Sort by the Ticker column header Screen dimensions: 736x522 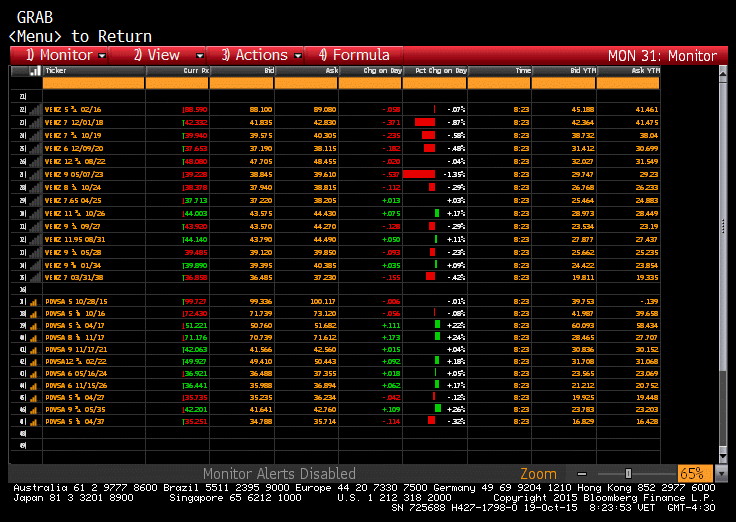click(x=93, y=71)
